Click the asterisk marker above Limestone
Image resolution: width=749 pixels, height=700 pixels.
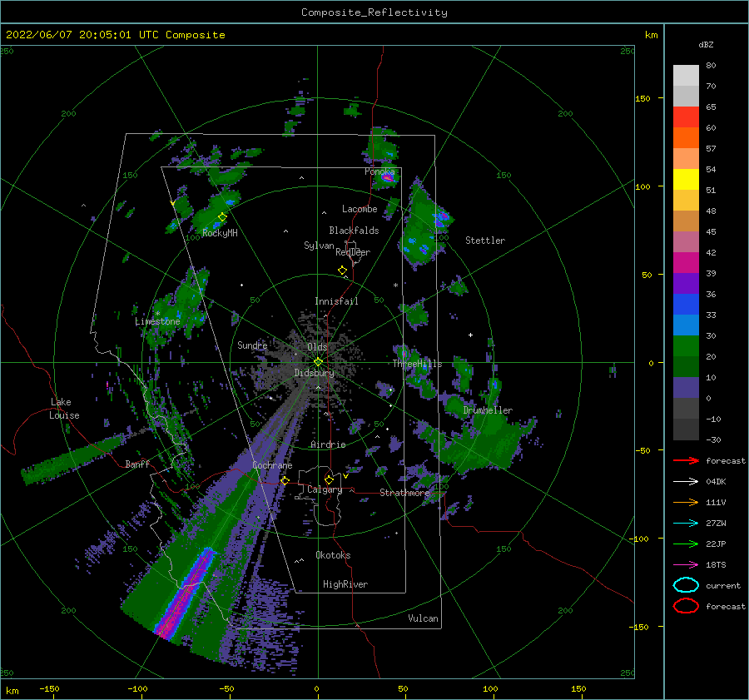[157, 314]
